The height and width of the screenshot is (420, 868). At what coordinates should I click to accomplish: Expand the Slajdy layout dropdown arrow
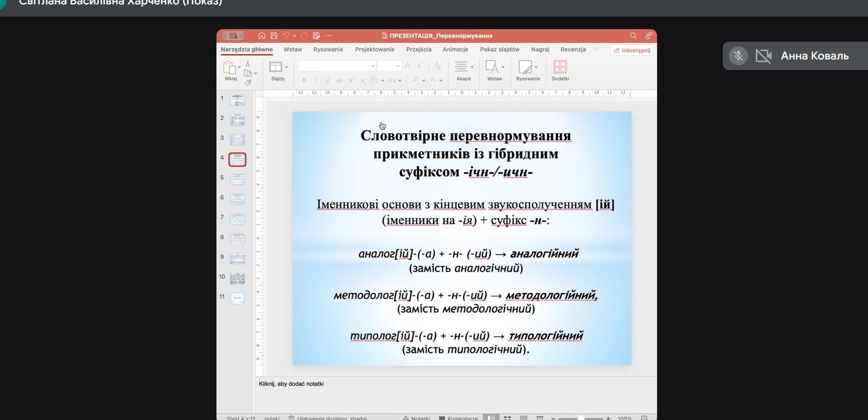[x=286, y=67]
